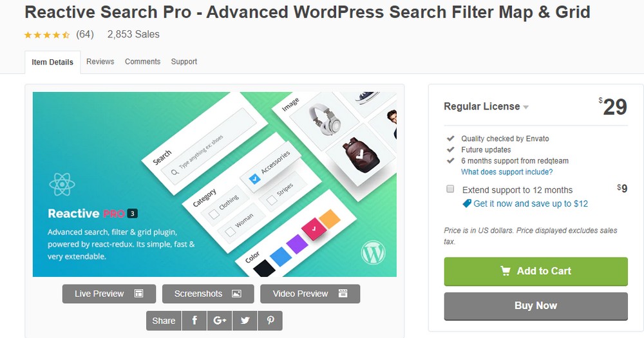The image size is (644, 338).
Task: Open the Support tab
Action: [184, 62]
